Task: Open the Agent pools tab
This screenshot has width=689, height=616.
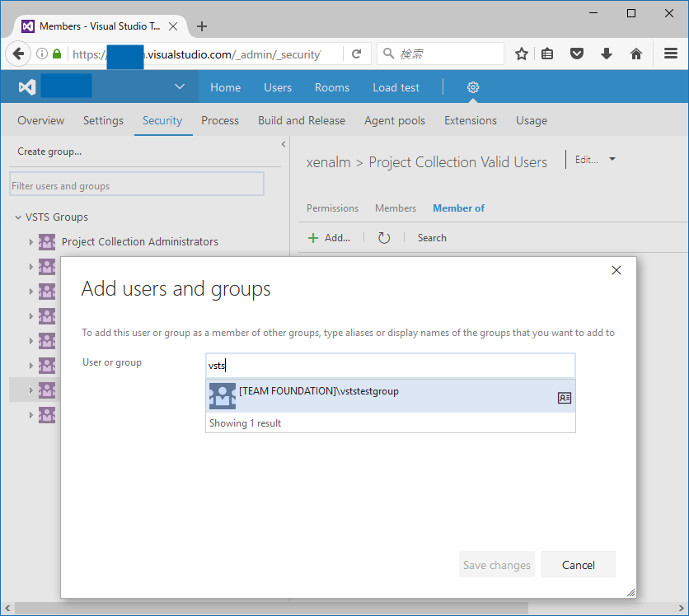Action: point(395,120)
